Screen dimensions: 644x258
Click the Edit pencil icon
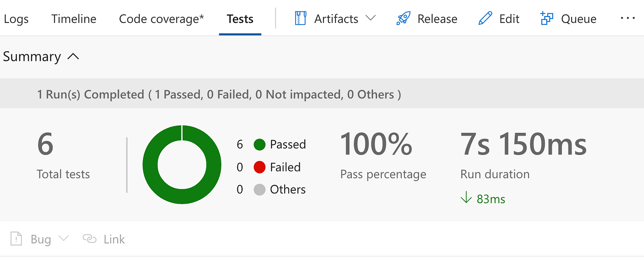coord(485,19)
